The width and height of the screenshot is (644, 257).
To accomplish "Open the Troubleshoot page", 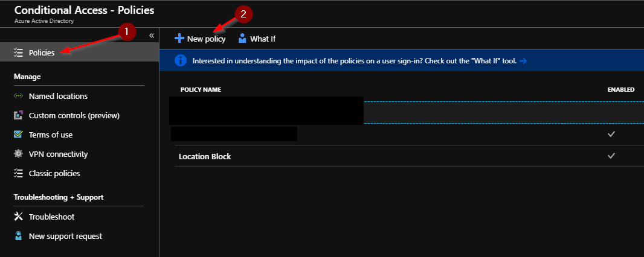I will coord(51,217).
